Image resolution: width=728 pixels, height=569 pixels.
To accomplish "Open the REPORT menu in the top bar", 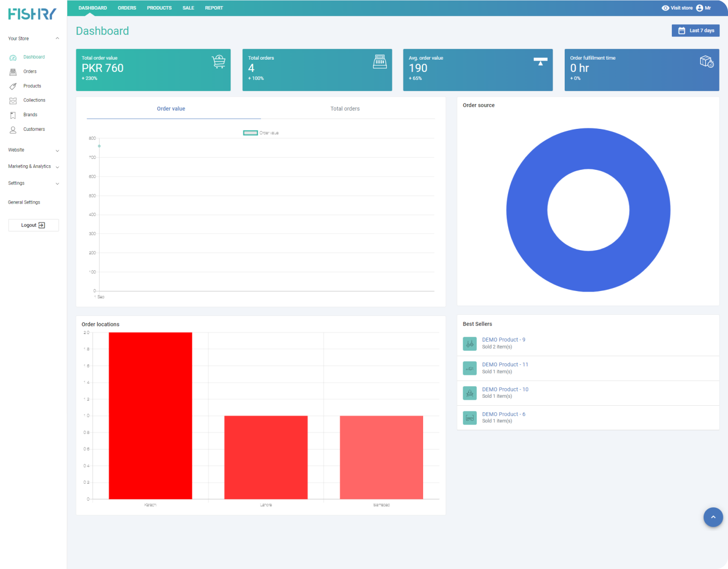I will pos(214,8).
